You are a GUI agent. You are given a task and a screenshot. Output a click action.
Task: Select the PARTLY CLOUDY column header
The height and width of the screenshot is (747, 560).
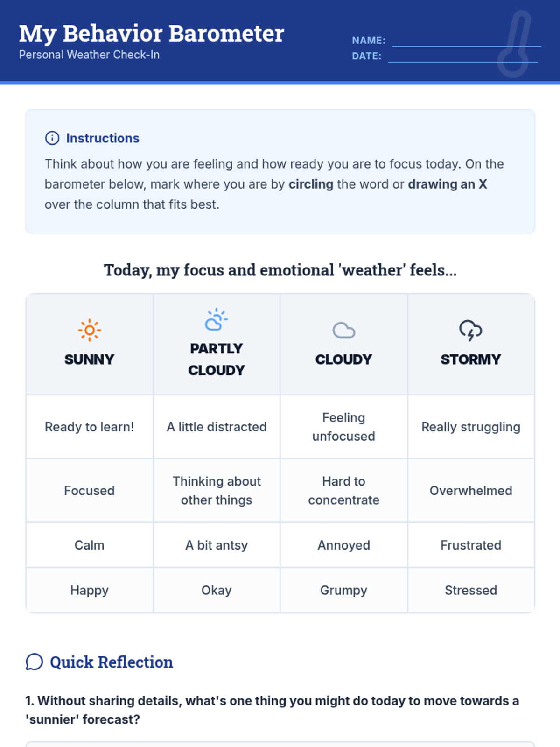point(217,359)
